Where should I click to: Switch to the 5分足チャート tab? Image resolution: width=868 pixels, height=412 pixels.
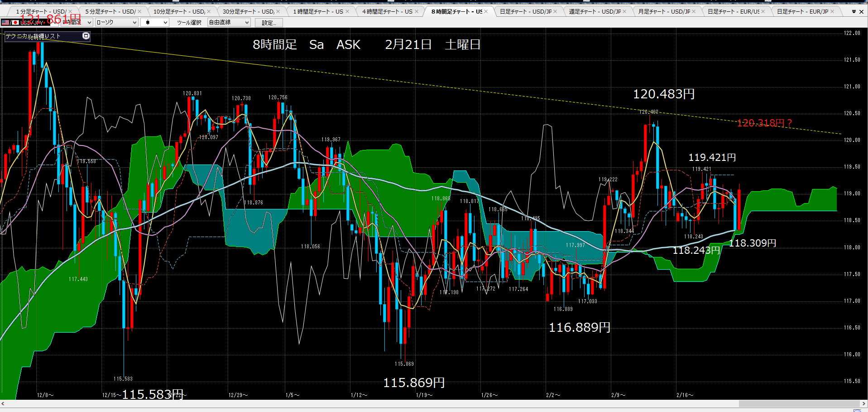pos(110,12)
